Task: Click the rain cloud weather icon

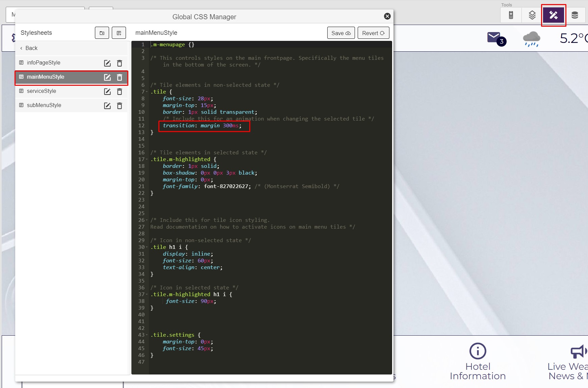Action: tap(532, 39)
